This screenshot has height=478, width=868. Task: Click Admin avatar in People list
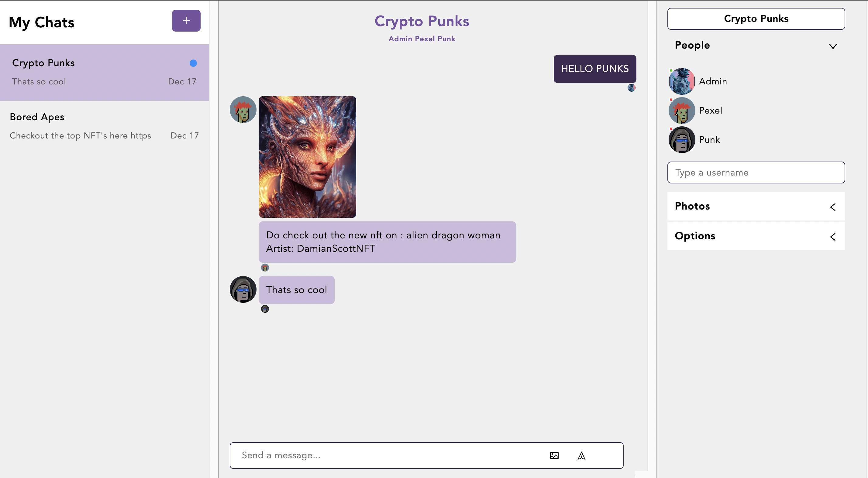pyautogui.click(x=682, y=81)
